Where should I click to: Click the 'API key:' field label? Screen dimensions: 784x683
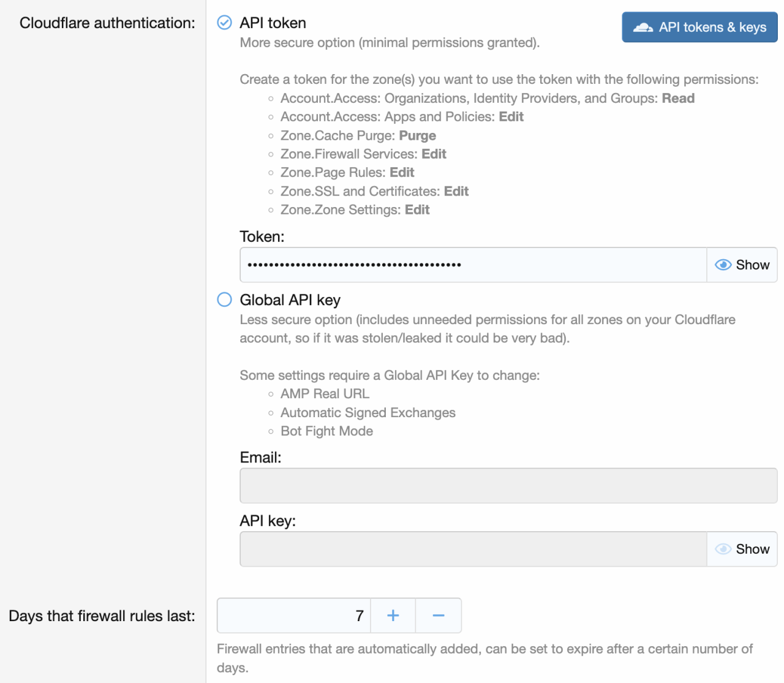pyautogui.click(x=268, y=521)
